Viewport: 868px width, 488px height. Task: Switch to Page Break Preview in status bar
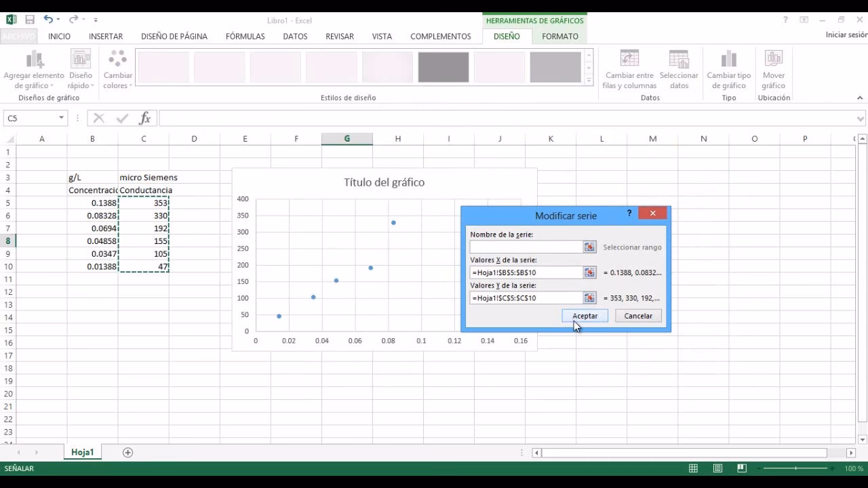(742, 468)
